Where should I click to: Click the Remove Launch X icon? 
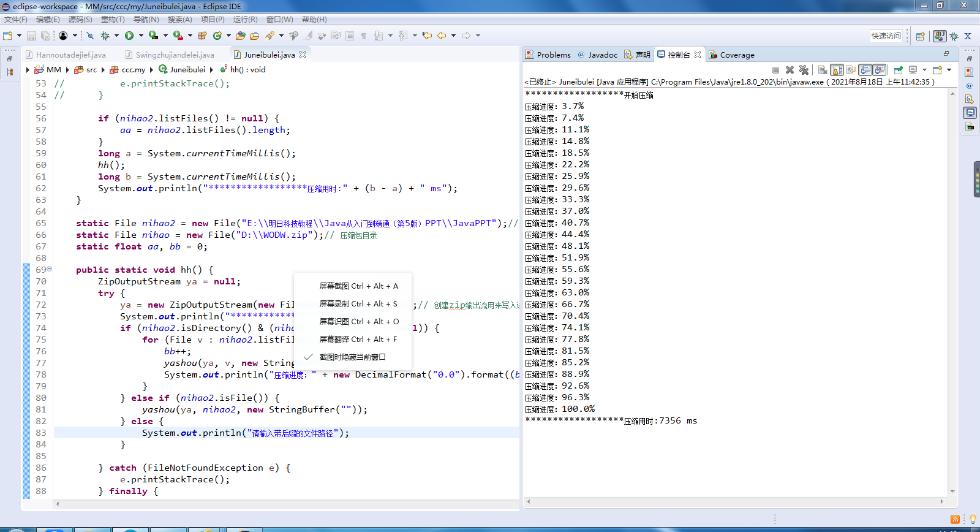tap(790, 70)
